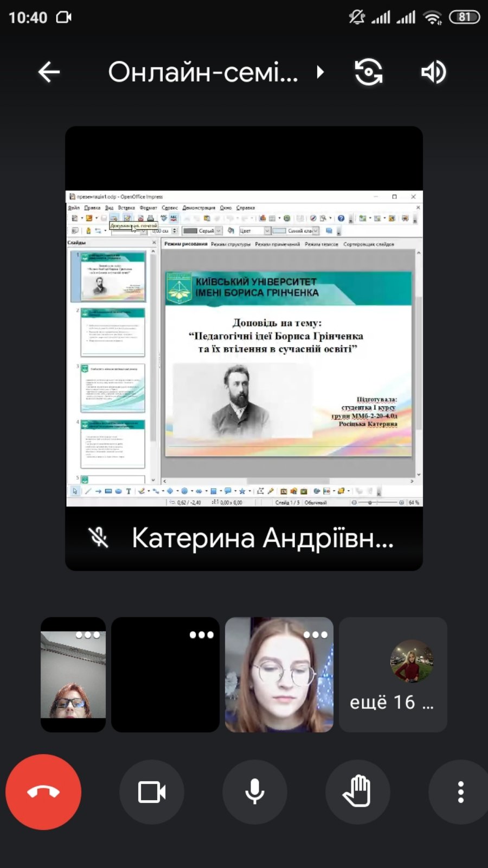Open three-dot menu on the red-haired participant tile
This screenshot has width=488, height=868.
(88, 635)
